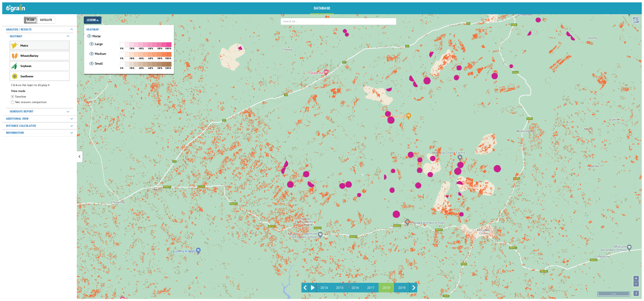Click the Large heatmap color scale

coord(146,45)
